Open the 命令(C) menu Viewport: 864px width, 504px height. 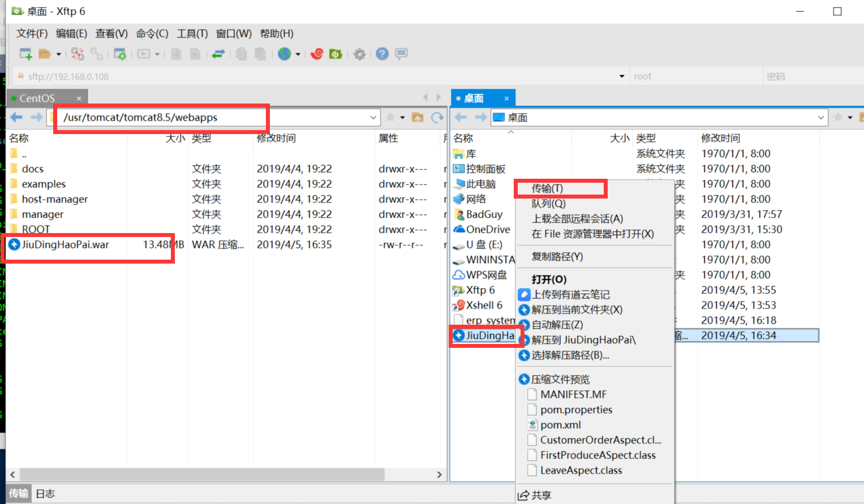(x=152, y=34)
